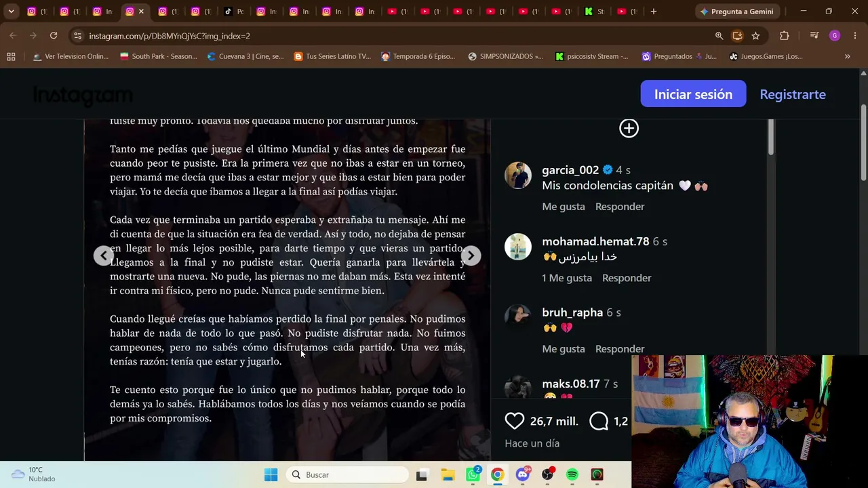
Task: Reply to bruh_rapha's comment
Action: 620,348
